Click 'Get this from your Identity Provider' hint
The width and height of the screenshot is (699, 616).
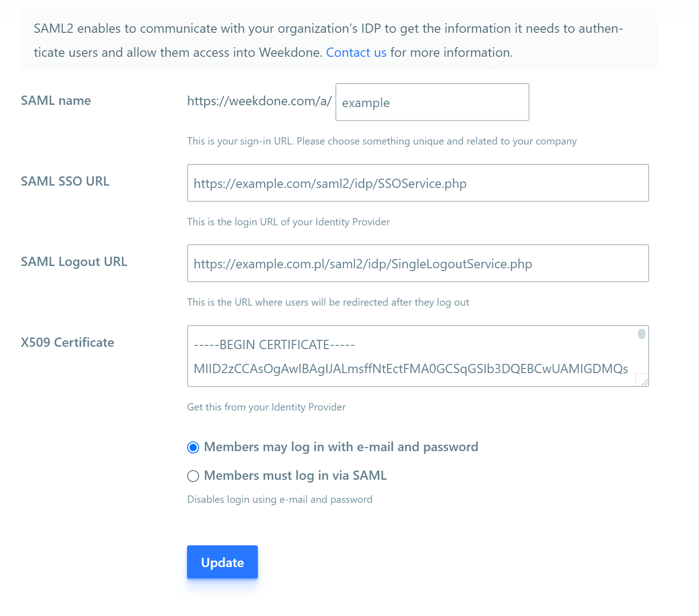[x=266, y=407]
